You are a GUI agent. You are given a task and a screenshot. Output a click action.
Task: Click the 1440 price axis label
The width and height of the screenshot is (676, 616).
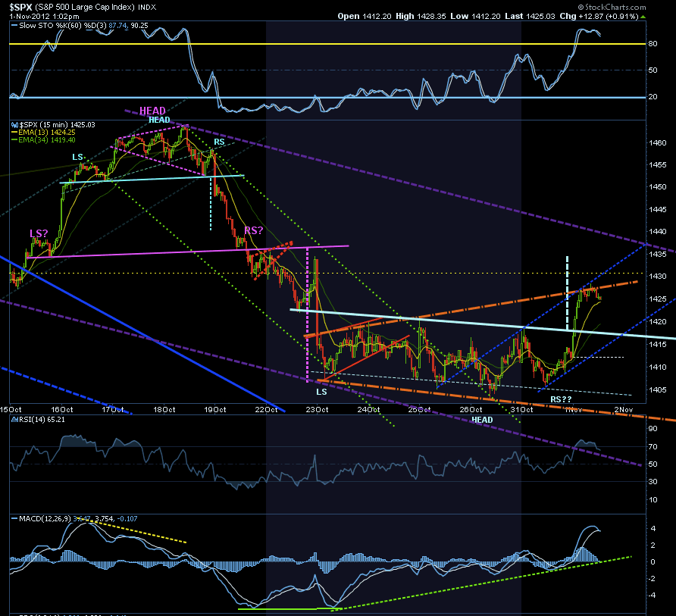pos(658,232)
